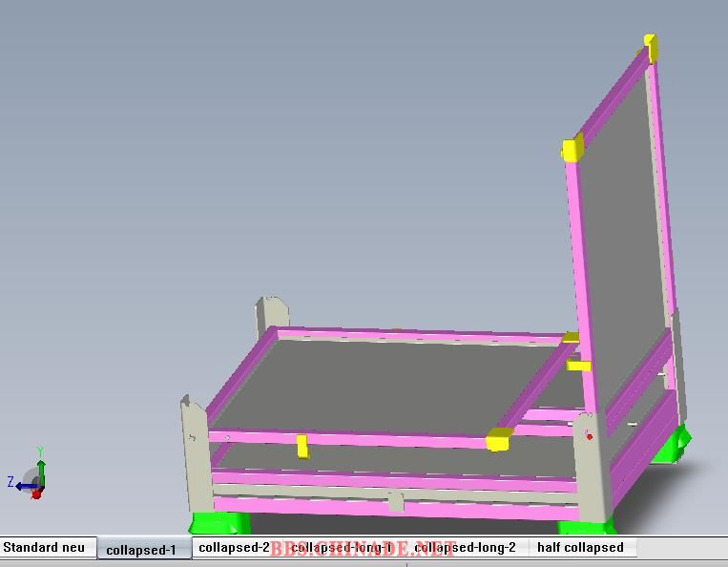728x567 pixels.
Task: Select the gray surface of the folded flat panel
Action: (382, 382)
